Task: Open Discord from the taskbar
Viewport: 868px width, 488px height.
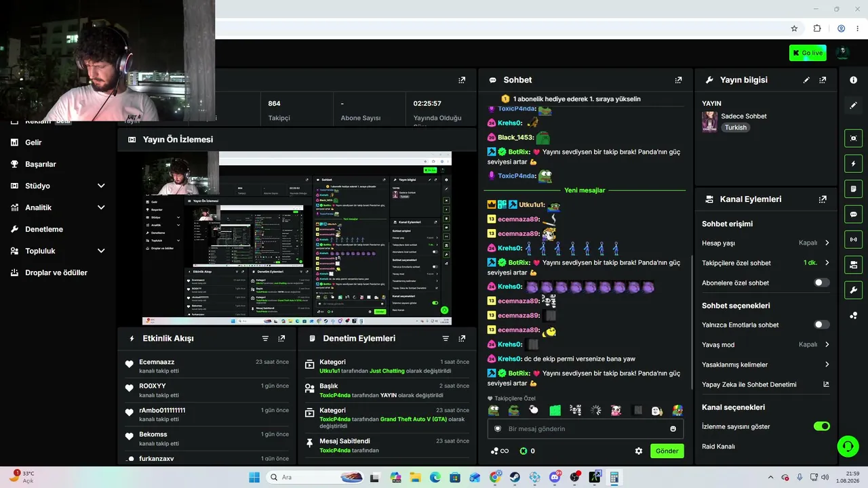Action: [x=555, y=477]
